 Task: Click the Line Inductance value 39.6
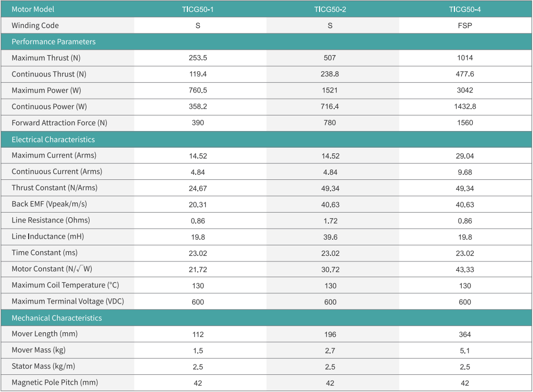[x=330, y=237]
